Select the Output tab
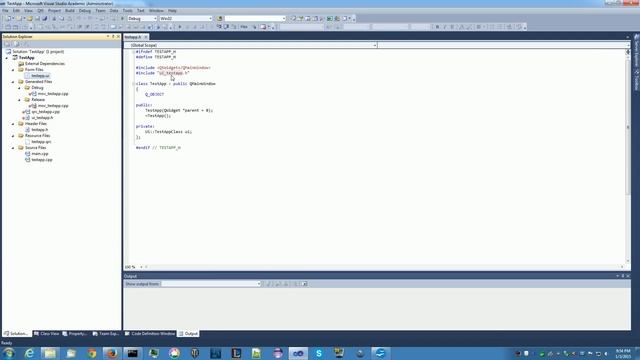640x360 pixels. [x=188, y=334]
